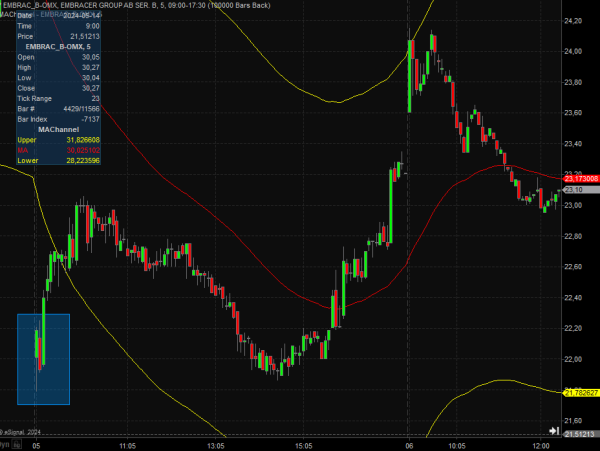
Task: Click the 15:05 time axis label
Action: pyautogui.click(x=303, y=446)
